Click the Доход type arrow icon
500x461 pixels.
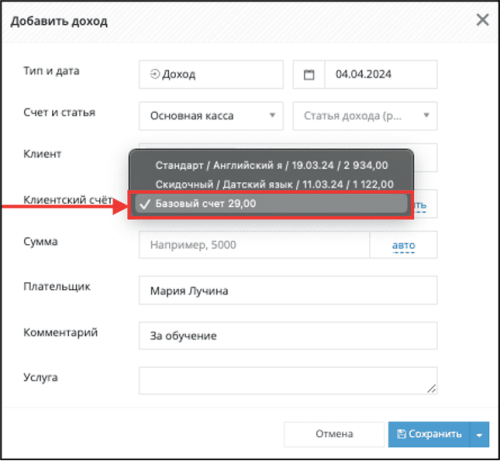155,74
